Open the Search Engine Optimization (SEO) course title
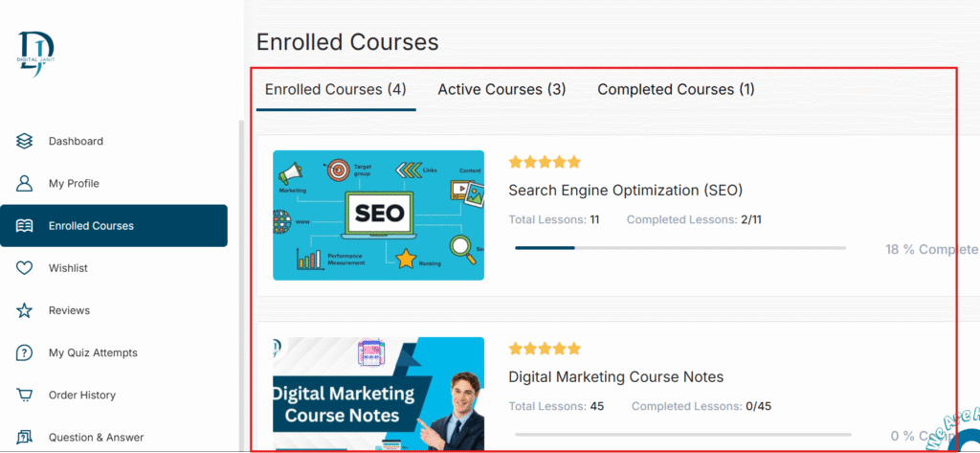 tap(625, 190)
